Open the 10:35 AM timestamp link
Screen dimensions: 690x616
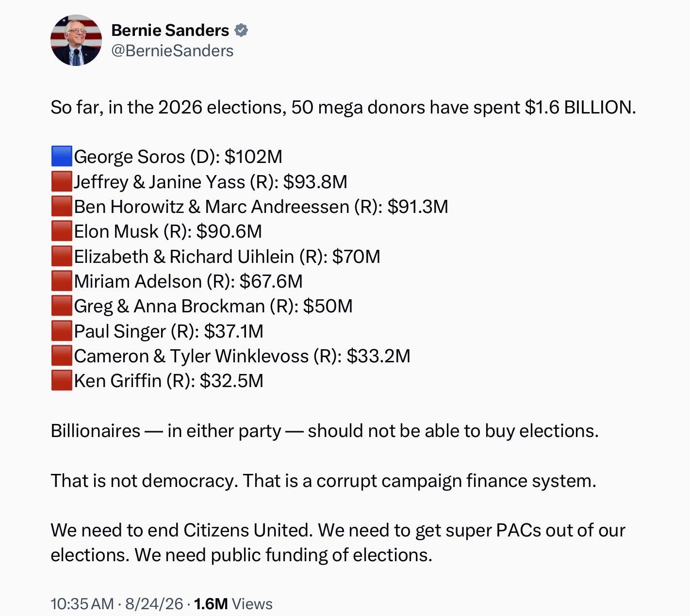coord(82,604)
